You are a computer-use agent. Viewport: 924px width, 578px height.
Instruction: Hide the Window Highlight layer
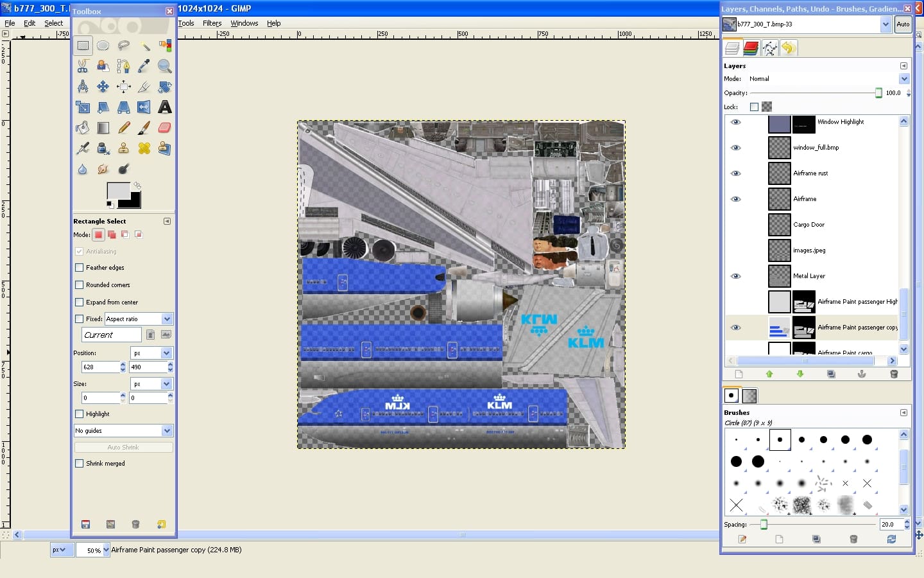(736, 122)
